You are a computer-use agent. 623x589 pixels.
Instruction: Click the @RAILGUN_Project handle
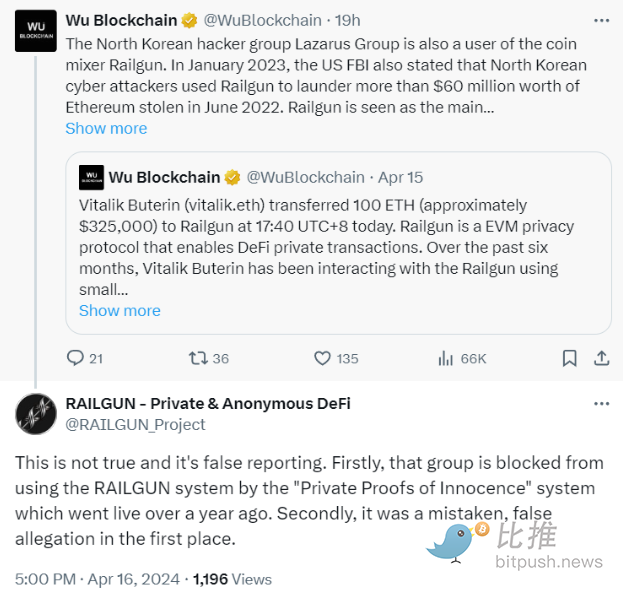(x=135, y=424)
